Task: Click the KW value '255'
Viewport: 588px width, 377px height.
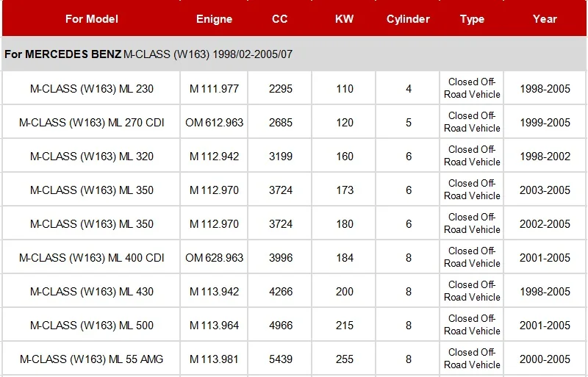Action: tap(345, 359)
